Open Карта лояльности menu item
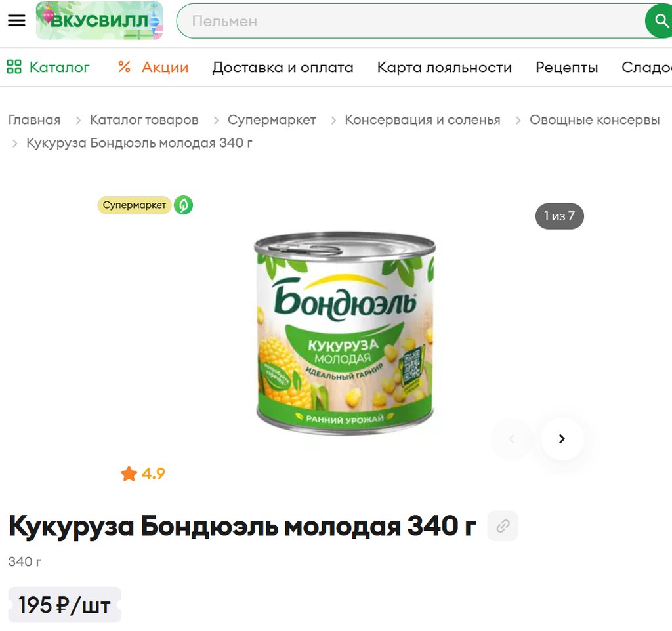This screenshot has height=631, width=672. click(x=444, y=68)
